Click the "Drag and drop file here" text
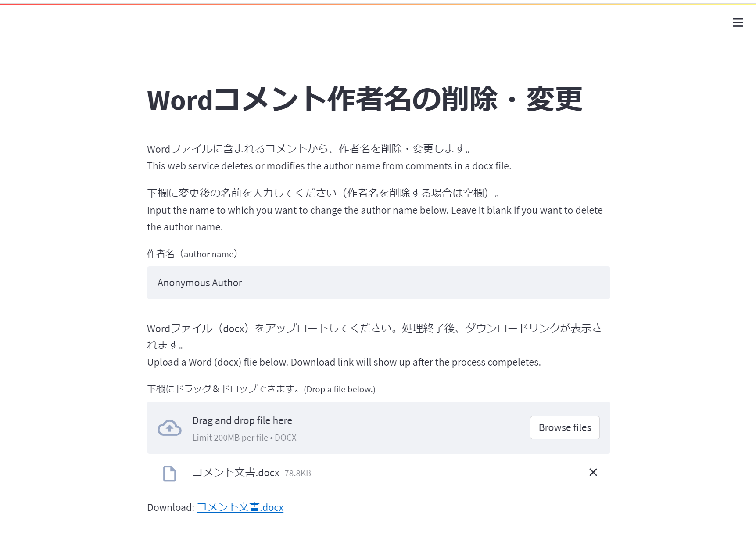This screenshot has height=560, width=756. pos(242,420)
